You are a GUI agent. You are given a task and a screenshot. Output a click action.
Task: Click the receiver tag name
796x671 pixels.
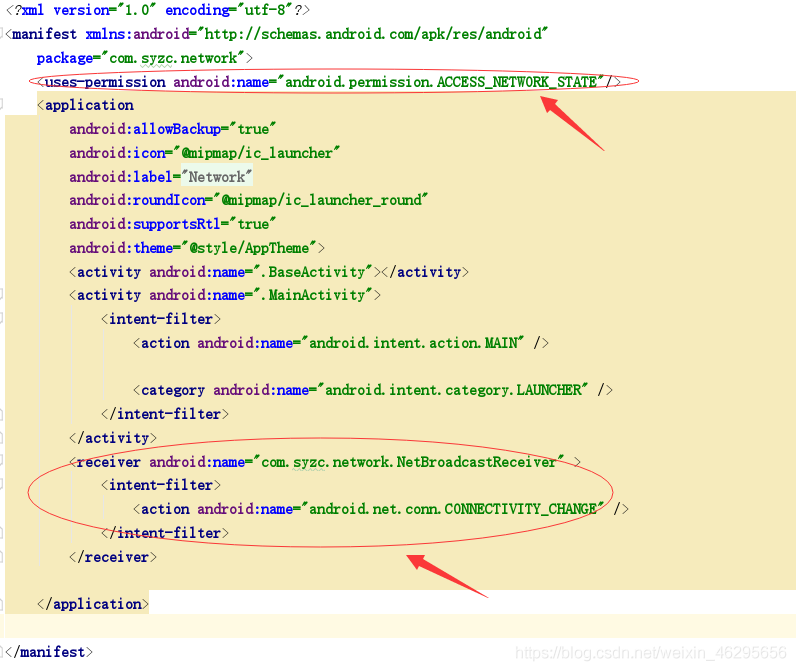(109, 462)
